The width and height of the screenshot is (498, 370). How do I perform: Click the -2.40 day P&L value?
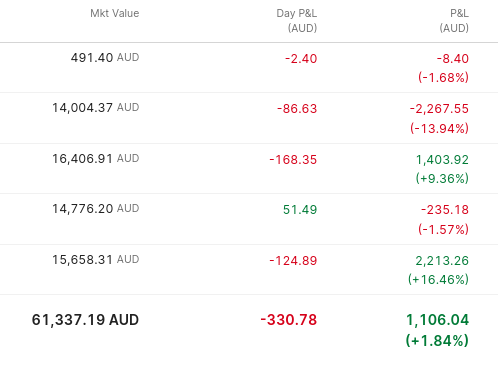point(301,59)
